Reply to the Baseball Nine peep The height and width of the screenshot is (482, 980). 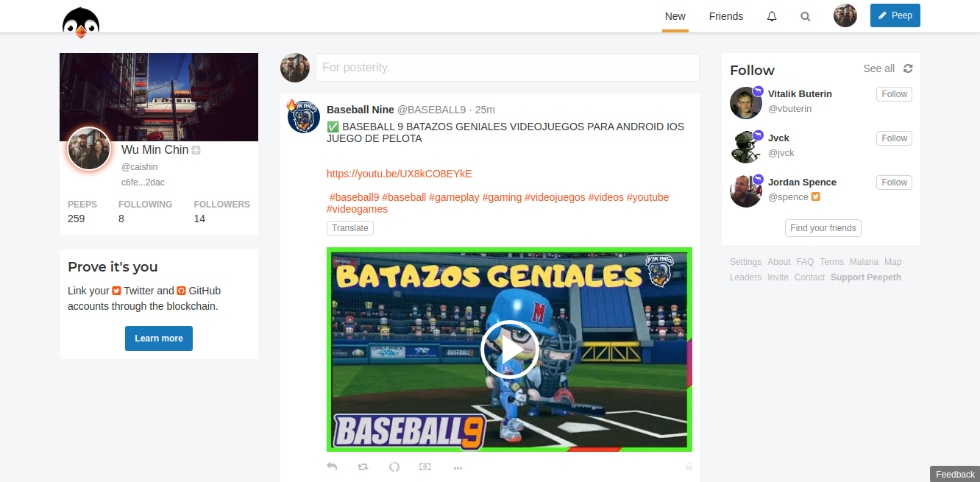332,467
